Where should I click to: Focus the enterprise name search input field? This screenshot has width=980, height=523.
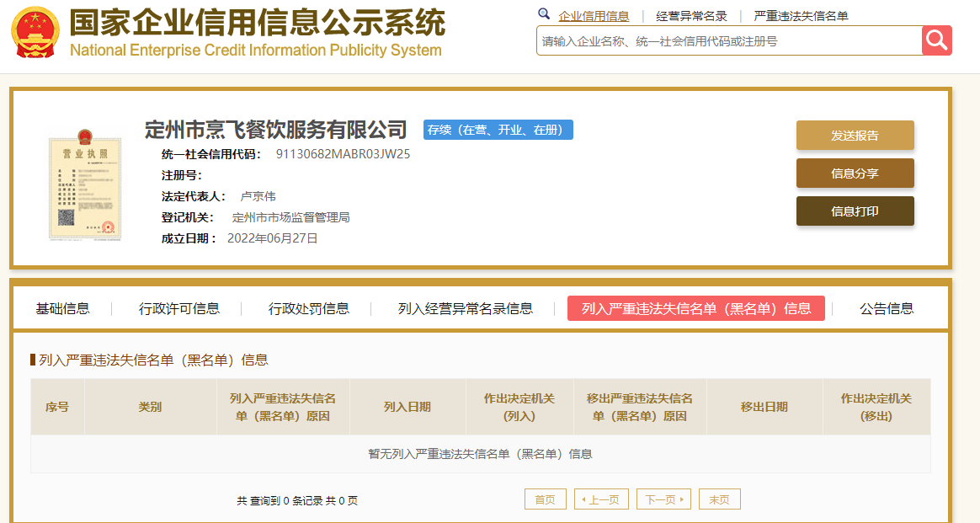[x=729, y=40]
